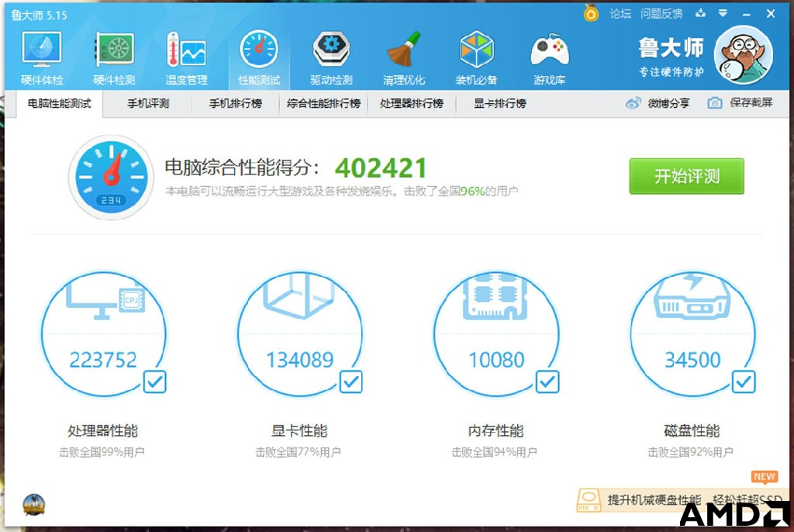Click the PUBG game icon at bottom left
Screen dimensions: 794x532
point(34,505)
